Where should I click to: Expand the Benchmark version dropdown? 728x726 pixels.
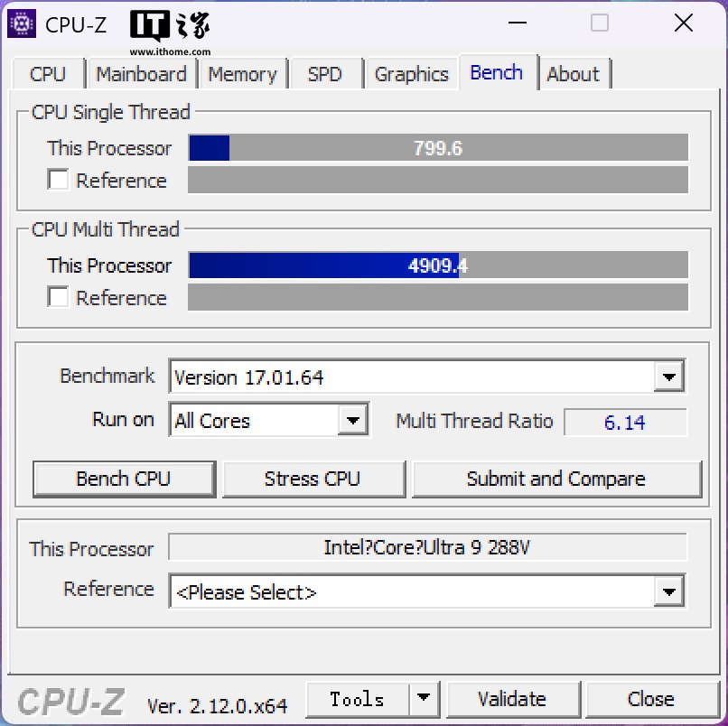tap(668, 377)
